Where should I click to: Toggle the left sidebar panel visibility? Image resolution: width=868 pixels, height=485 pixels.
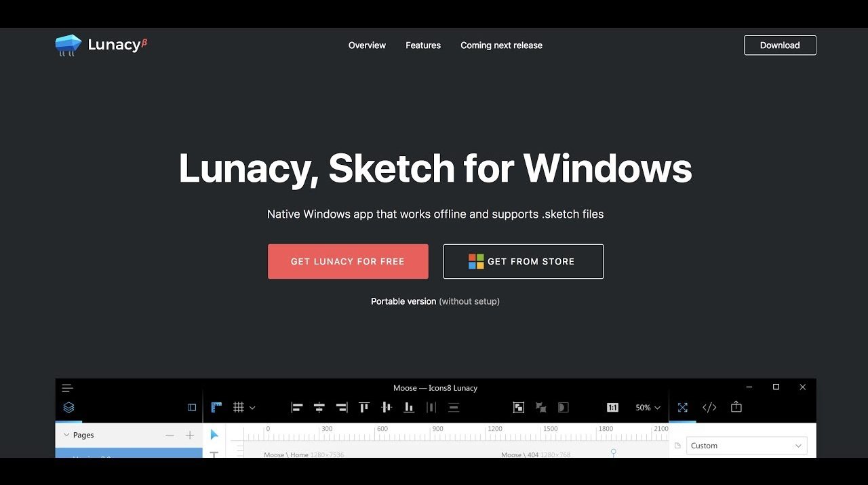click(192, 408)
